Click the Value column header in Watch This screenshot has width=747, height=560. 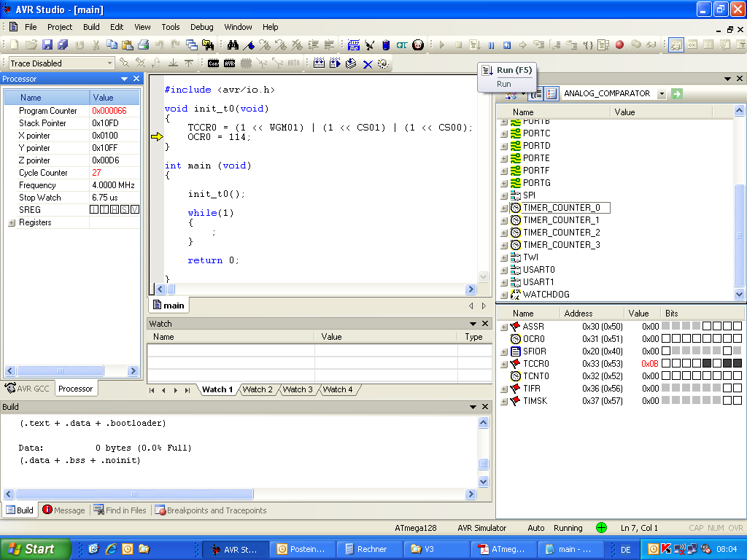coord(386,337)
